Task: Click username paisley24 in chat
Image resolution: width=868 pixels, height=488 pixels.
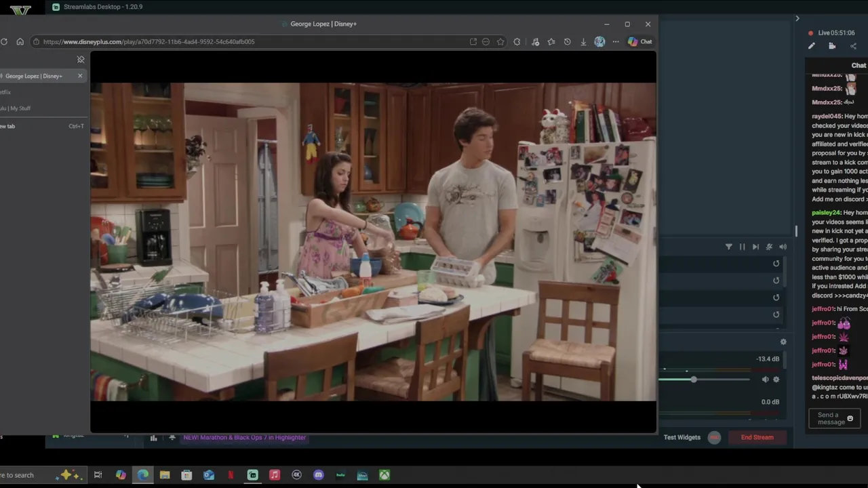Action: coord(826,213)
